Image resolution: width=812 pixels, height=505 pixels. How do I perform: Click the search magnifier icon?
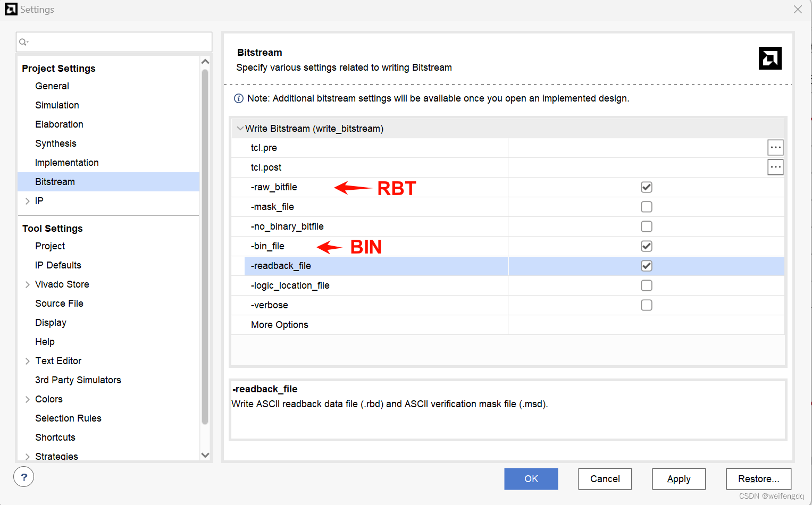[23, 42]
